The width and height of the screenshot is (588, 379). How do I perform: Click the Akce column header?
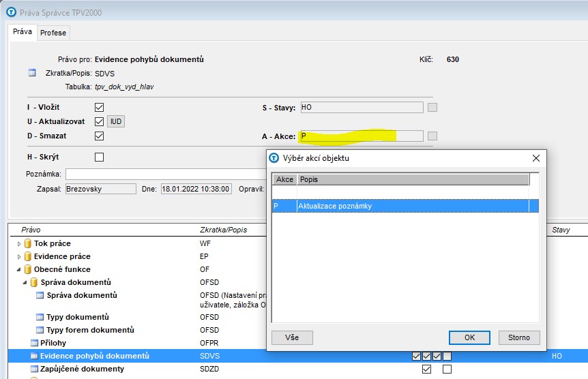click(284, 179)
